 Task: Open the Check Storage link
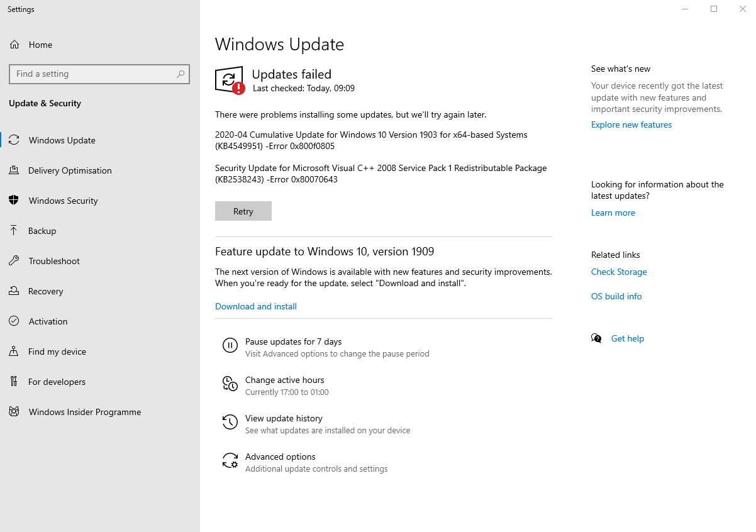pyautogui.click(x=619, y=272)
